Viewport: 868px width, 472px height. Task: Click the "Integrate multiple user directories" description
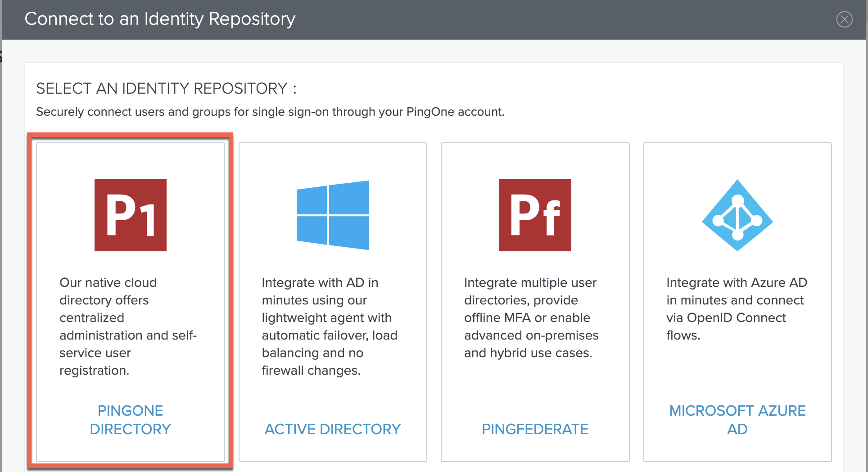coord(531,318)
